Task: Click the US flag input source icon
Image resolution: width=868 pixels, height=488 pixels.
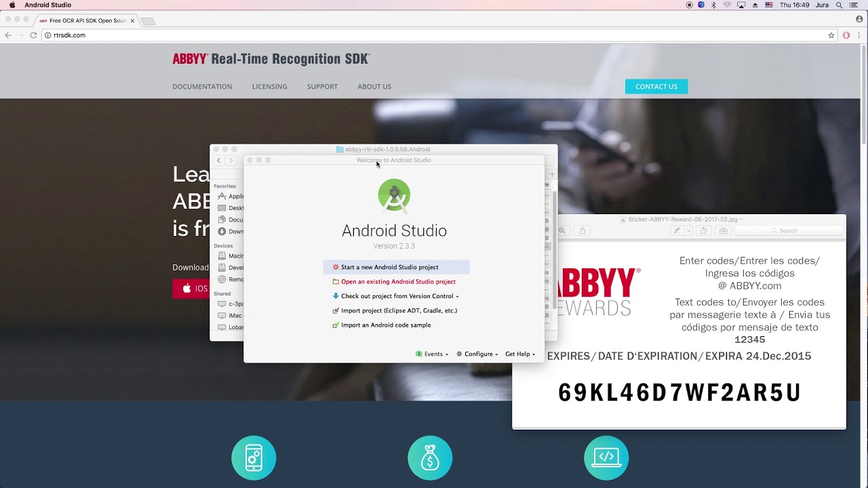Action: point(769,5)
